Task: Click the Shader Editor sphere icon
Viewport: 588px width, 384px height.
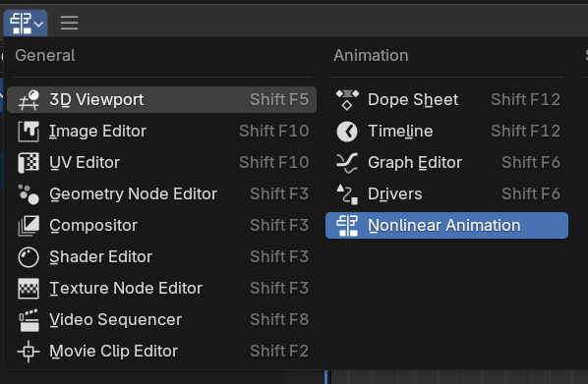Action: 29,257
